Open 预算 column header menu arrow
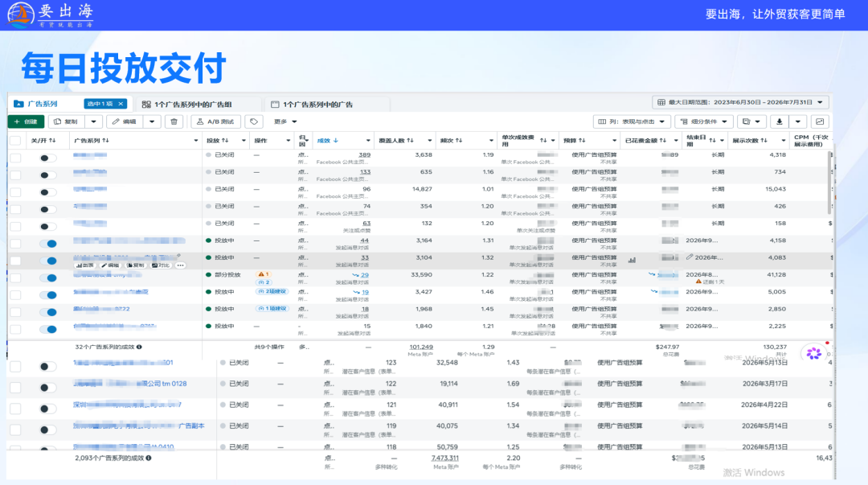Screen dimensions: 868x485 [614, 141]
